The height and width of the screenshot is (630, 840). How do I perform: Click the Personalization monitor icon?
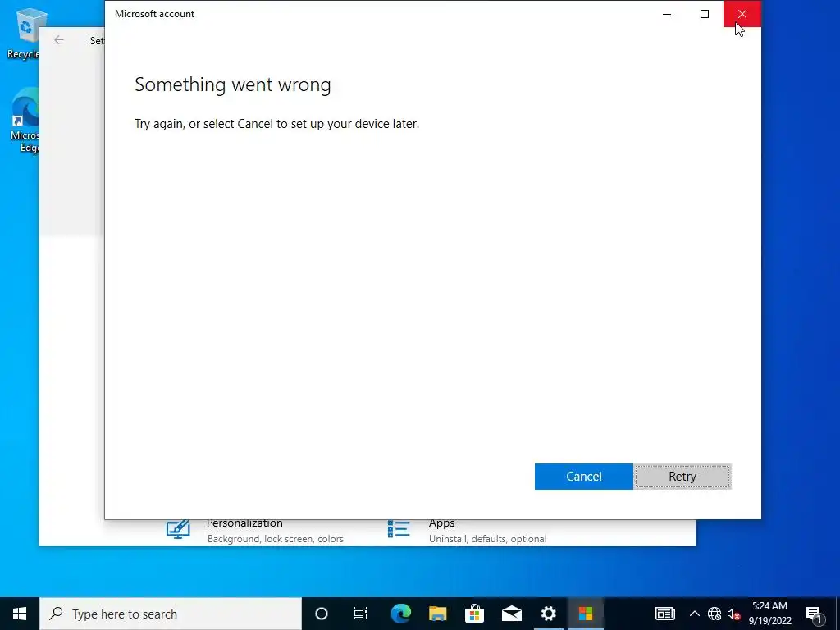coord(178,529)
